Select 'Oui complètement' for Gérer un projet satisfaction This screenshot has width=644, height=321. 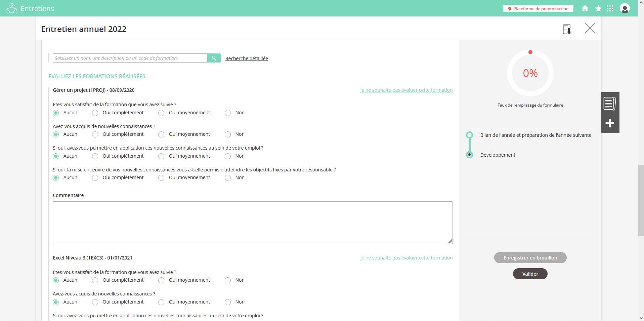click(x=95, y=113)
